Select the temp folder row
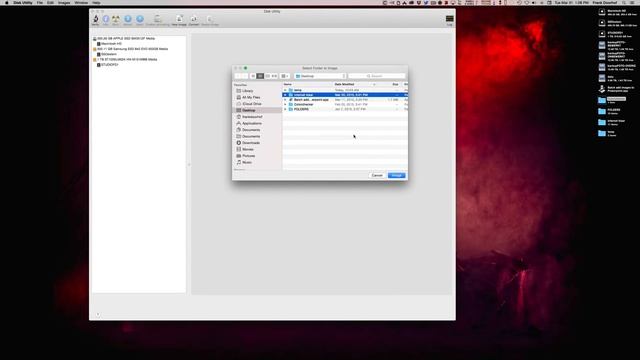Image resolution: width=640 pixels, height=360 pixels. coord(345,90)
